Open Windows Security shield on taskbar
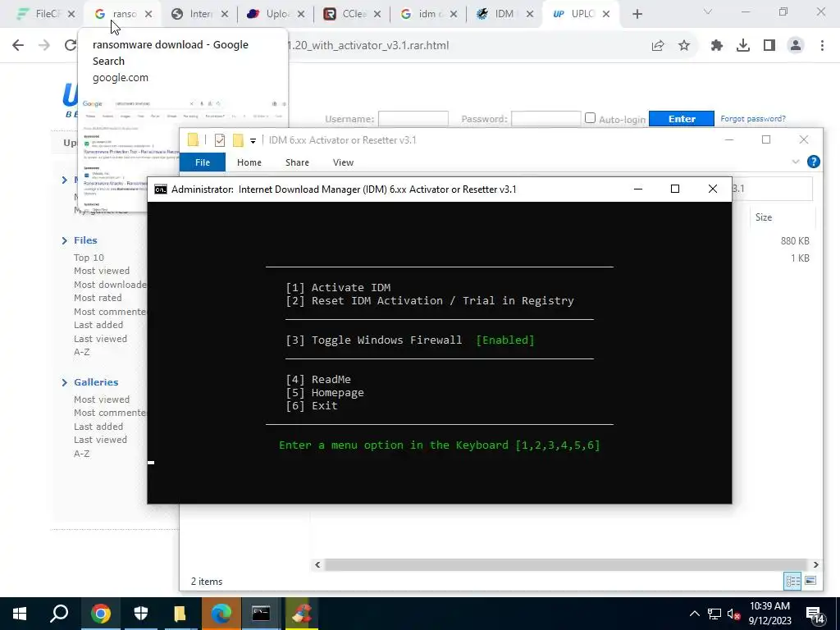The width and height of the screenshot is (840, 630). (x=140, y=614)
